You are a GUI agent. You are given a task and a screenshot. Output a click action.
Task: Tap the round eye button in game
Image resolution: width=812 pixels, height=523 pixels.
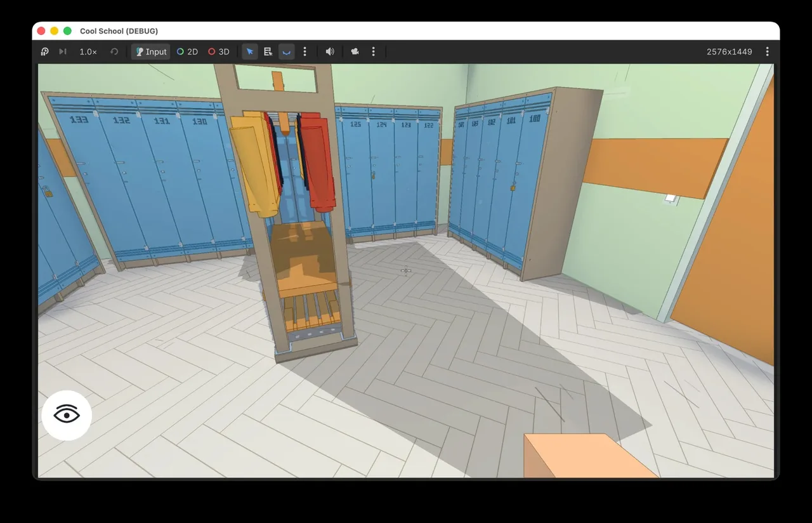[67, 415]
